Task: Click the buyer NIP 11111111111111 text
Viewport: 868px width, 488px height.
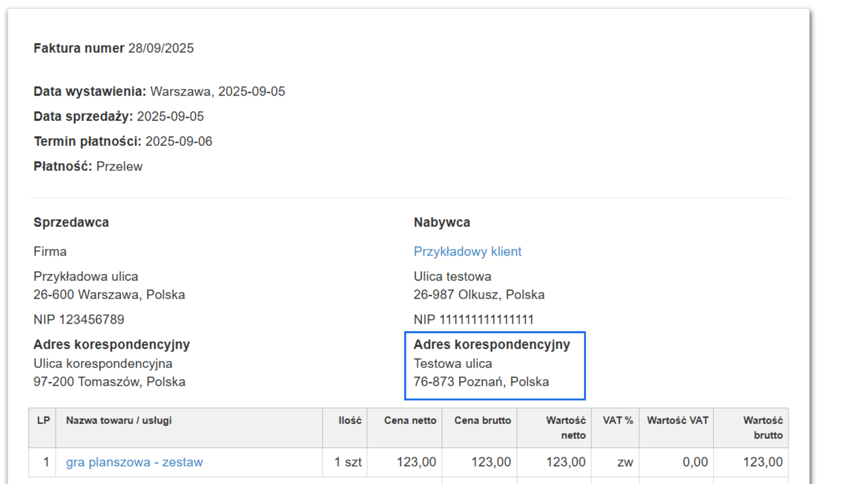Action: tap(473, 319)
